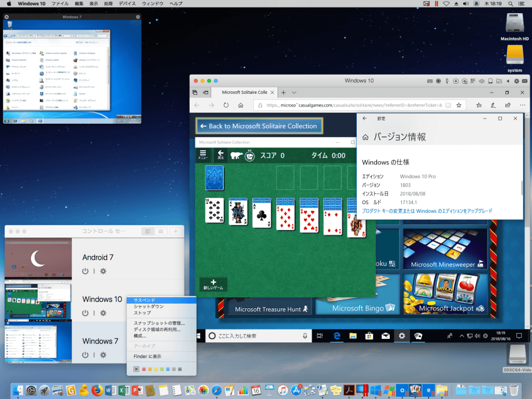Screen dimensions: 532x399
Task: Click the Solitaire back (戻る) arrow
Action: tap(220, 155)
